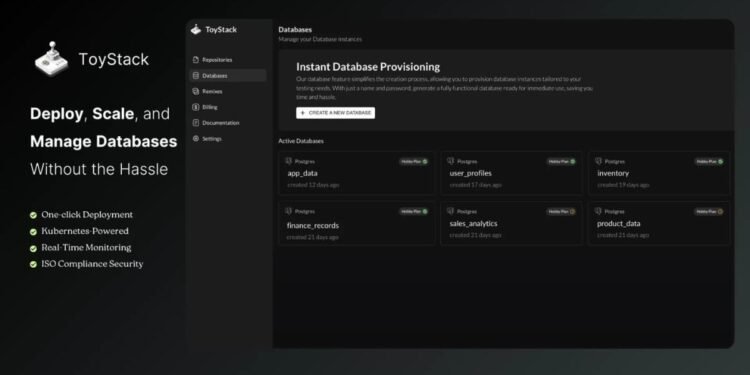Click "created 12 days ago" on app_data
The width and height of the screenshot is (750, 375).
click(x=313, y=185)
